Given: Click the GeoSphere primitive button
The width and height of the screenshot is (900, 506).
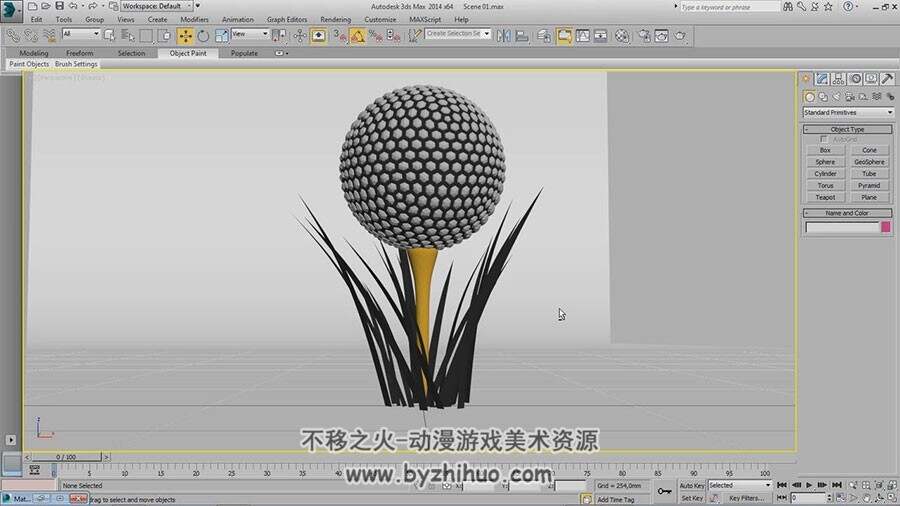Looking at the screenshot, I should [x=869, y=162].
